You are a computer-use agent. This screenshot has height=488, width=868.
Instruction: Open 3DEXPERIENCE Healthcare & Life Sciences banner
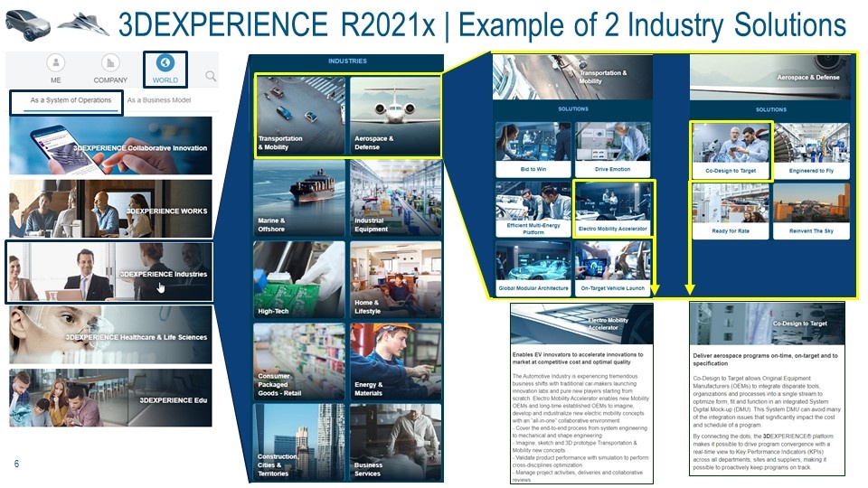click(110, 334)
